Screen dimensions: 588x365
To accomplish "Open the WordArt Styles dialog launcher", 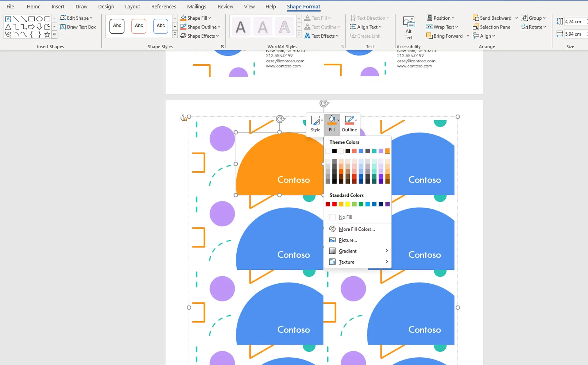I will [x=342, y=47].
